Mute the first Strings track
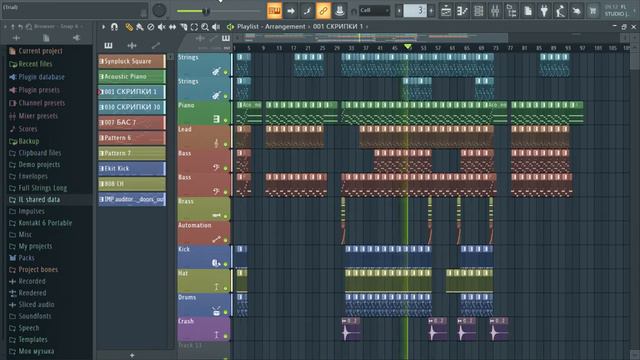Viewport: 640px width, 360px height. pyautogui.click(x=225, y=72)
